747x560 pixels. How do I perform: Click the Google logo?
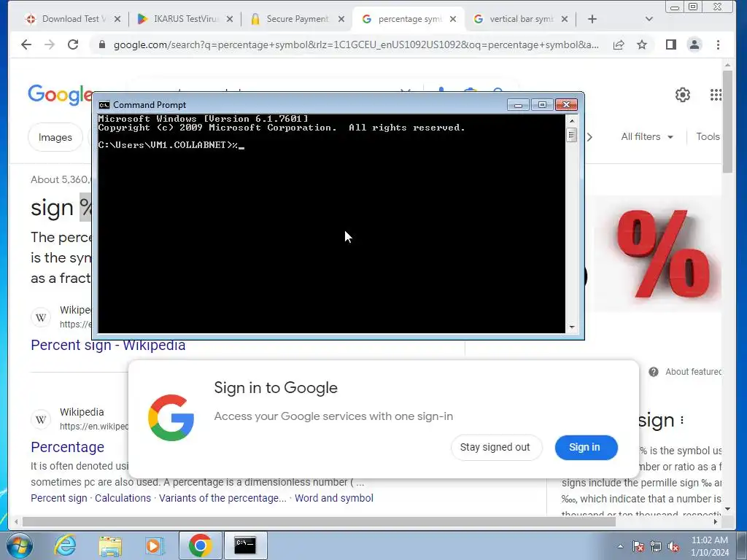click(60, 95)
